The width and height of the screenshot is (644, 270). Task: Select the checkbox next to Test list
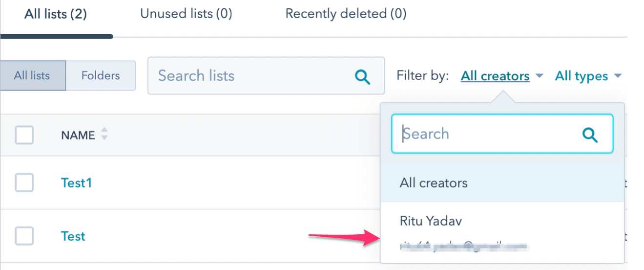click(x=24, y=236)
